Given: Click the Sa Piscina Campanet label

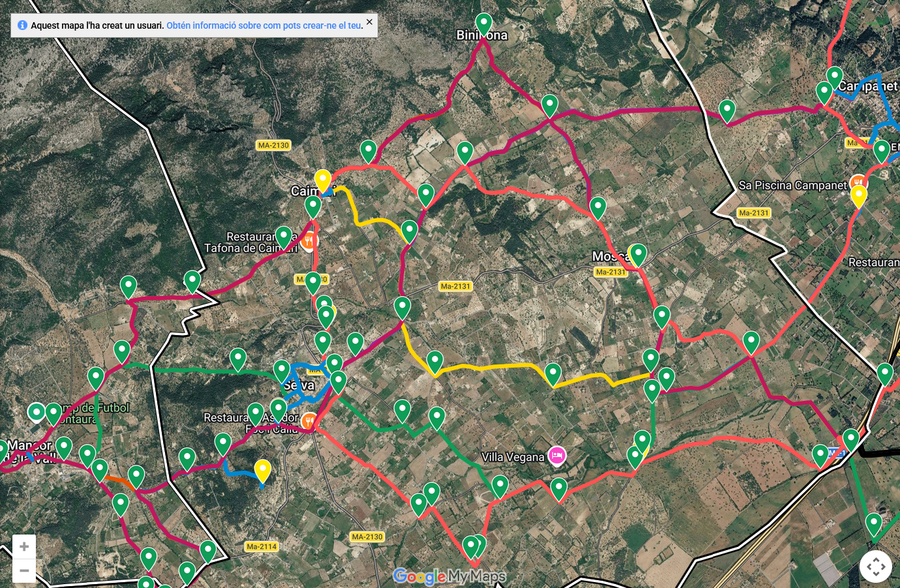Looking at the screenshot, I should 792,185.
